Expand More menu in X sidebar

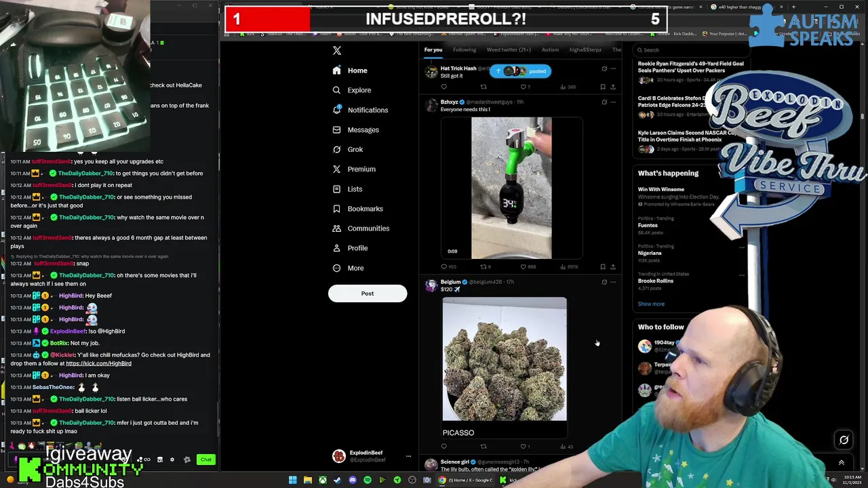[x=348, y=268]
